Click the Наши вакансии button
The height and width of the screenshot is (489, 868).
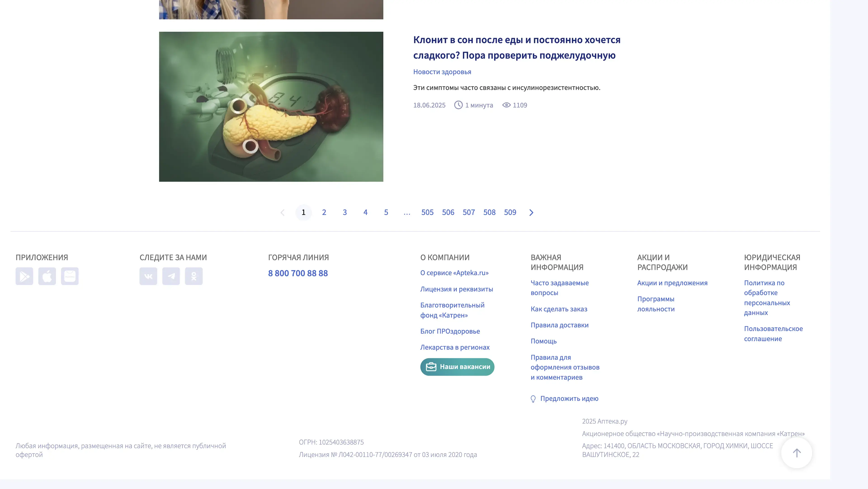click(x=457, y=367)
